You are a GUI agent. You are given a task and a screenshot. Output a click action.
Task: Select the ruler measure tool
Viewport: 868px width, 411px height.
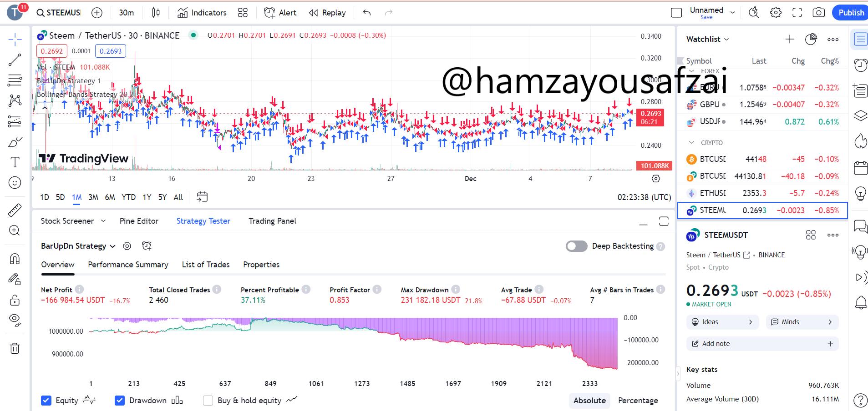tap(15, 210)
